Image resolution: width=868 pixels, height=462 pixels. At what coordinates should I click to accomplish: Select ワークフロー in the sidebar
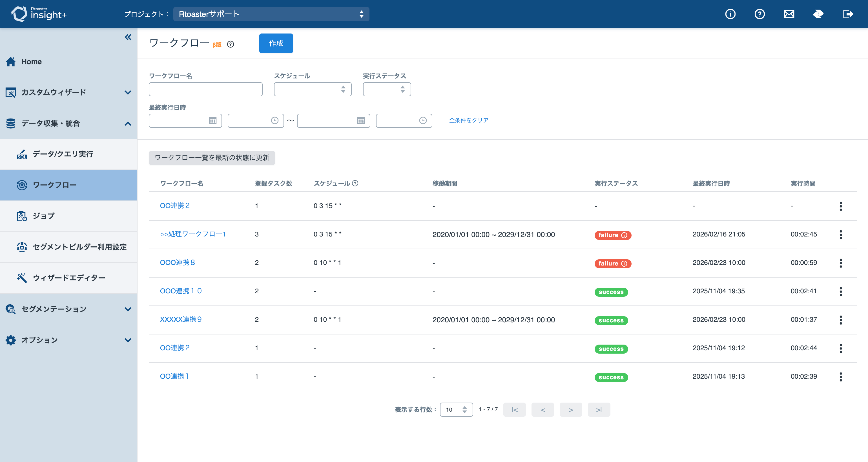68,185
